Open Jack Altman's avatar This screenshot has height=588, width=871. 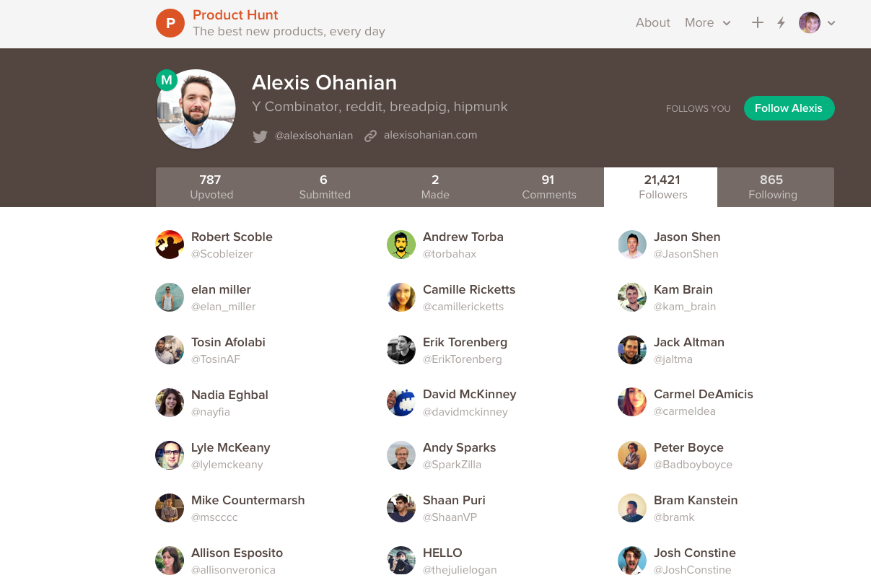[632, 350]
